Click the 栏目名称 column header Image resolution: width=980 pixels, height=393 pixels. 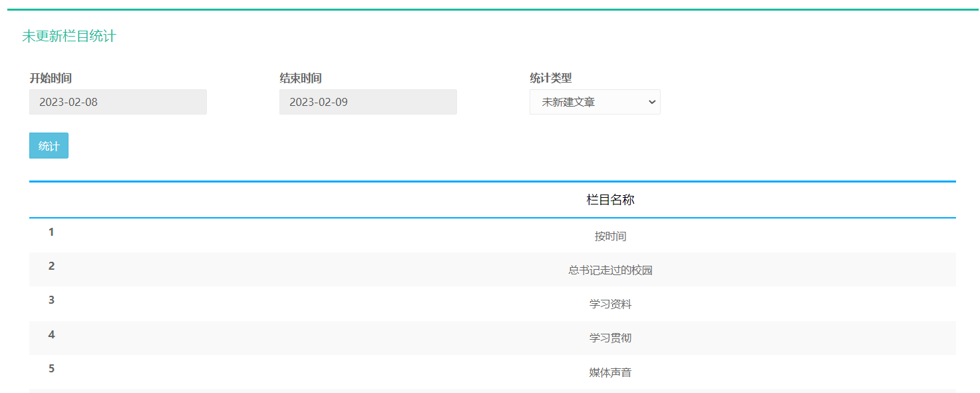pyautogui.click(x=610, y=200)
